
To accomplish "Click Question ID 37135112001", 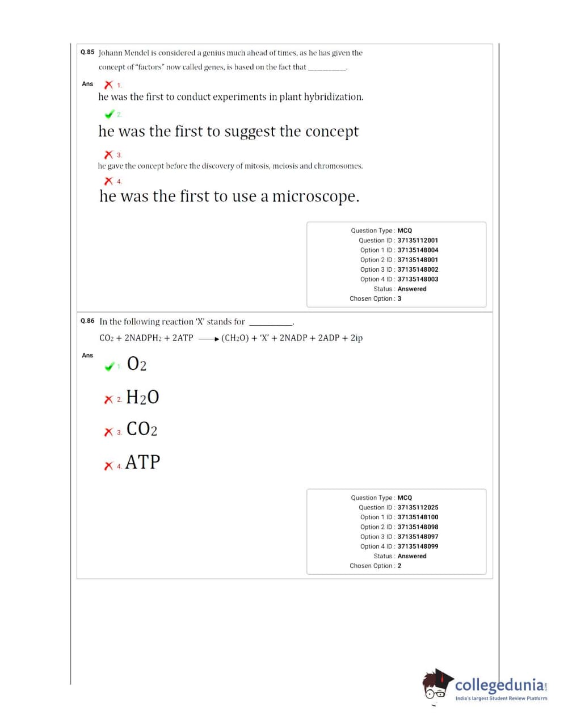I will tap(418, 241).
